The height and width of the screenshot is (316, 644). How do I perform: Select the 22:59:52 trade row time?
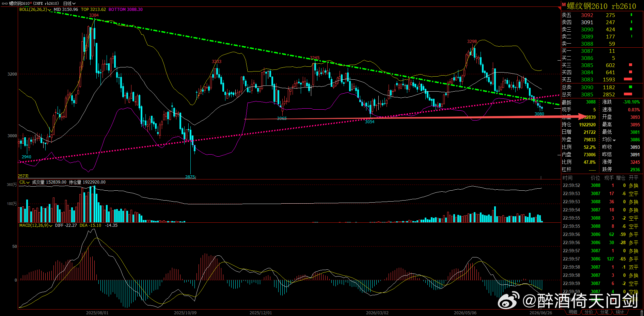tap(571, 186)
